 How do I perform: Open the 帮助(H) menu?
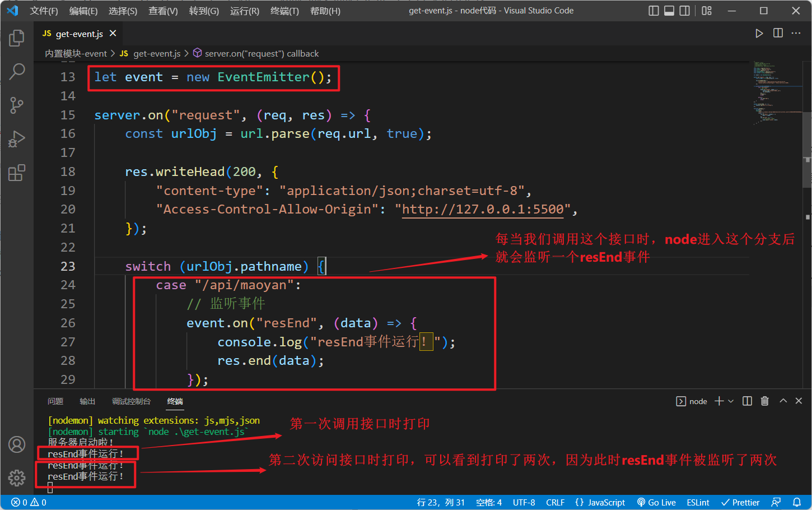(325, 11)
